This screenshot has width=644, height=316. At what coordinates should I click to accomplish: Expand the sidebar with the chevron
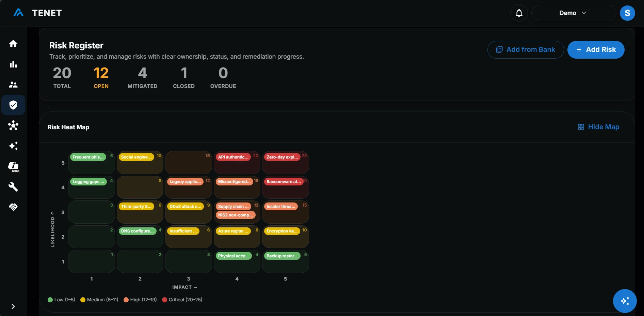pyautogui.click(x=13, y=306)
